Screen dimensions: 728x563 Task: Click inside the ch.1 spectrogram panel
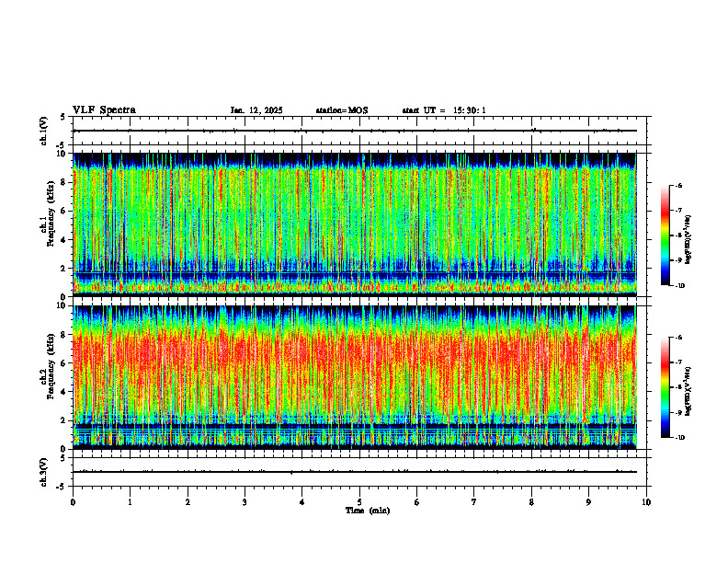tap(355, 224)
